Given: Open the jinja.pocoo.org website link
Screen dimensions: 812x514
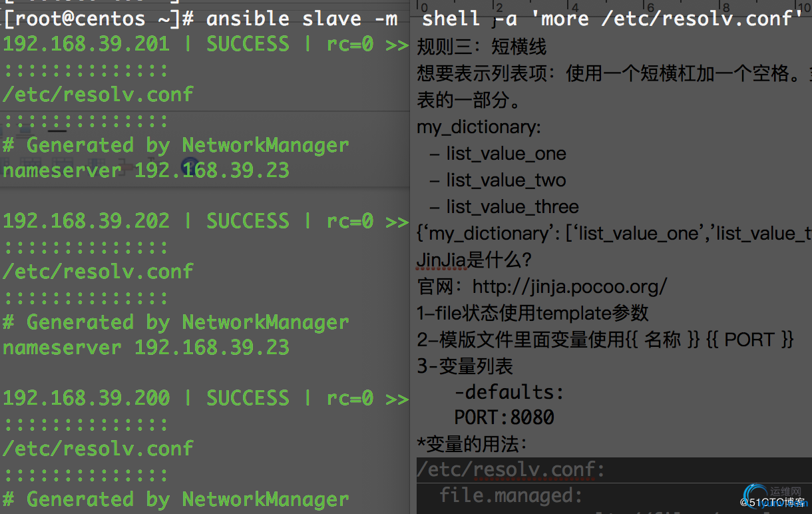Looking at the screenshot, I should coord(569,286).
